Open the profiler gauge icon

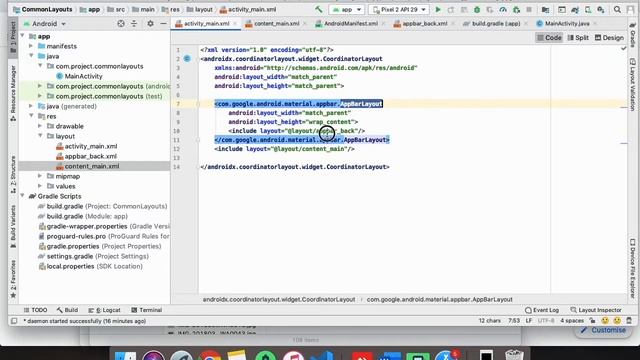click(x=503, y=9)
